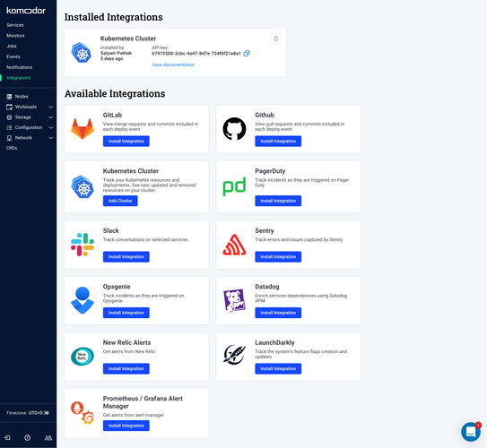Viewport: 487px width, 448px height.
Task: Click the Prometheus Grafana logo
Action: 83,413
